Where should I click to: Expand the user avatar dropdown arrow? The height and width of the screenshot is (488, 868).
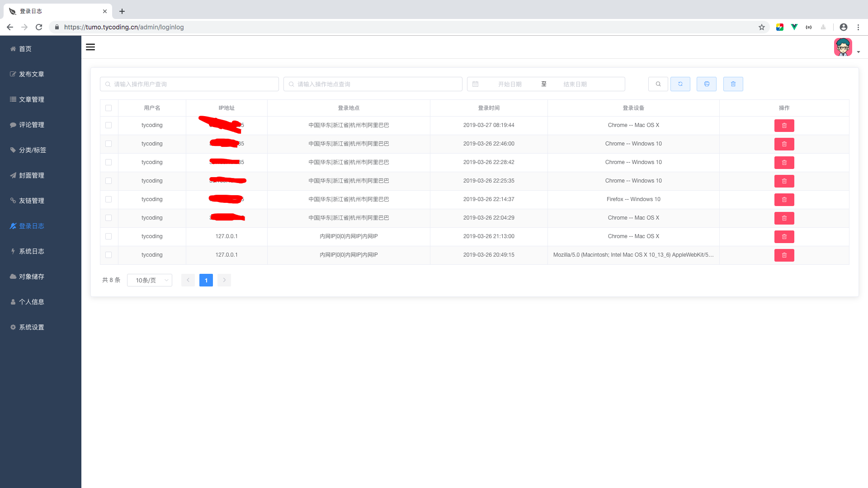point(858,52)
